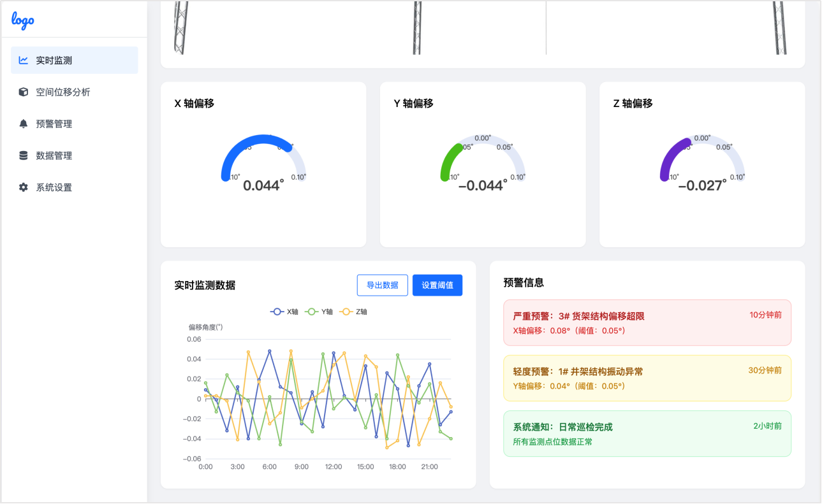The image size is (822, 504).
Task: Open the 空间位移分析 menu item
Action: coord(74,92)
